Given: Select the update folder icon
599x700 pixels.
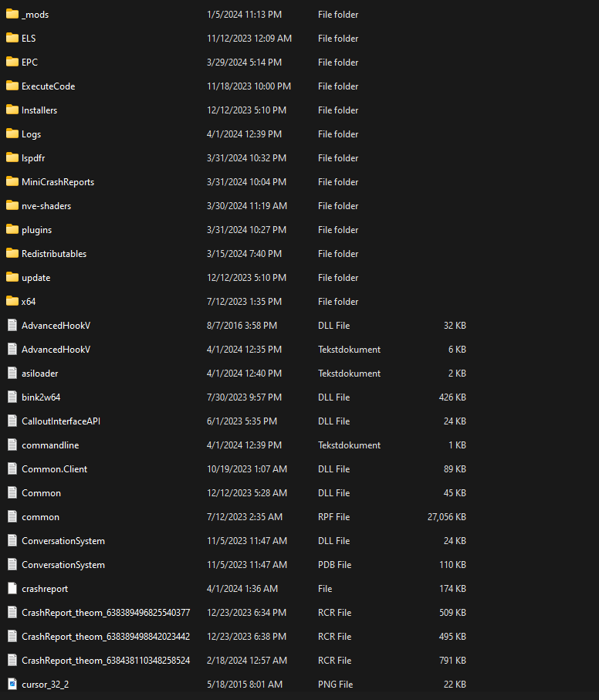Looking at the screenshot, I should (x=12, y=278).
